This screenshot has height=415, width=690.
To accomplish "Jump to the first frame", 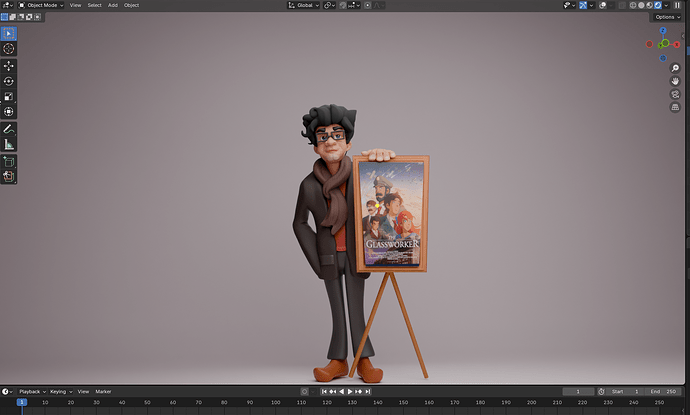I will coord(324,391).
